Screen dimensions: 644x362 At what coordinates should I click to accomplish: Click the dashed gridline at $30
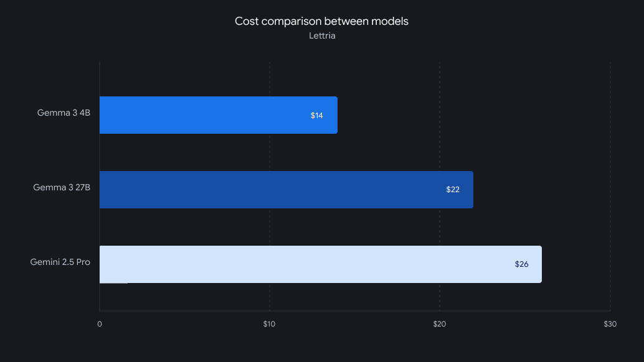[610, 187]
